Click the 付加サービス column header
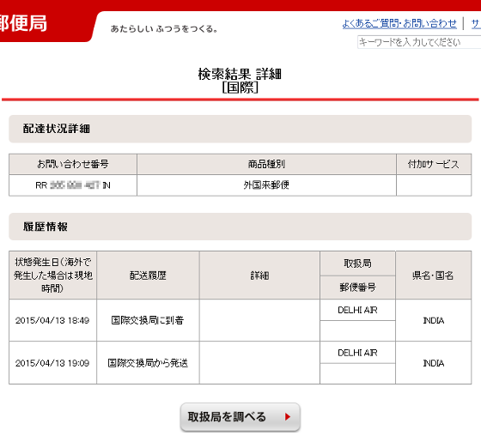Viewport: 481px width, 448px height. (x=434, y=164)
